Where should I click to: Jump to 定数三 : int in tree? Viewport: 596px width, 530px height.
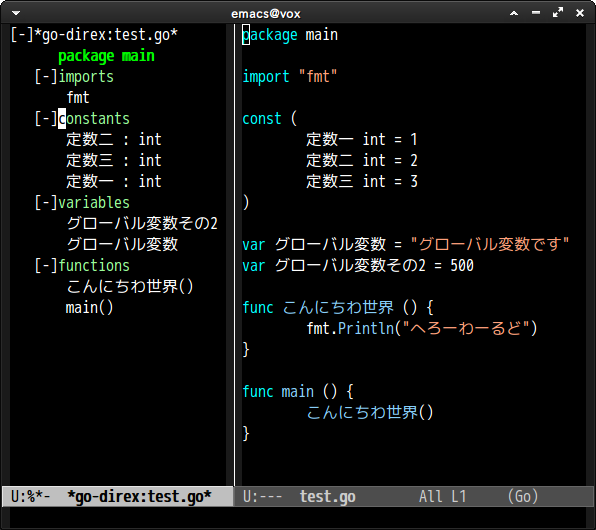point(114,160)
